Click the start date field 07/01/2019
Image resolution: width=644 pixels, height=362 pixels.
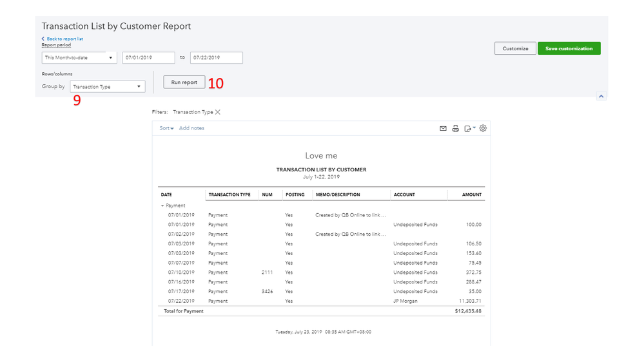148,58
